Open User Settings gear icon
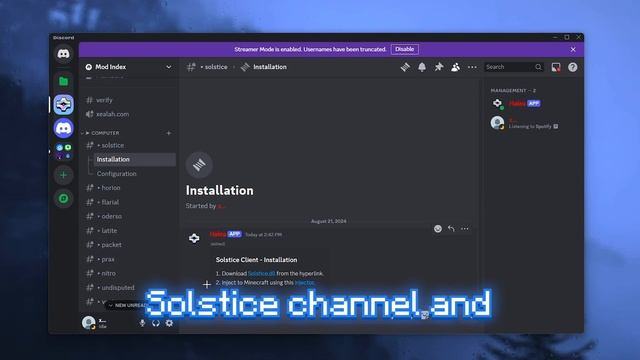640x360 pixels. (169, 323)
